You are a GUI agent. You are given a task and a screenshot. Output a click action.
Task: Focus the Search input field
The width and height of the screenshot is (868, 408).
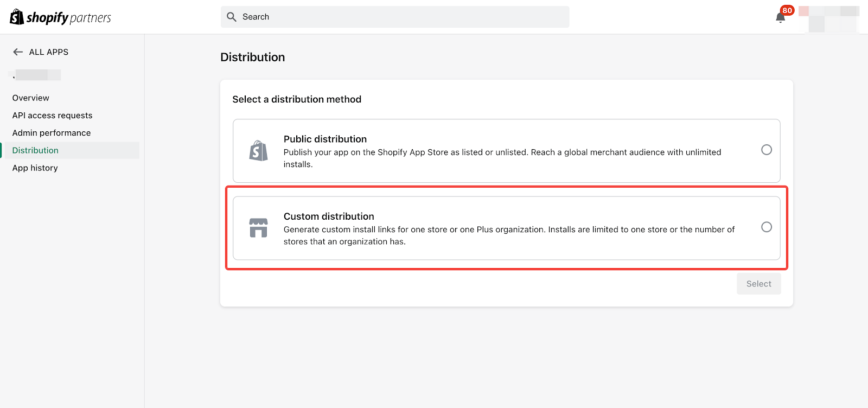pyautogui.click(x=401, y=17)
